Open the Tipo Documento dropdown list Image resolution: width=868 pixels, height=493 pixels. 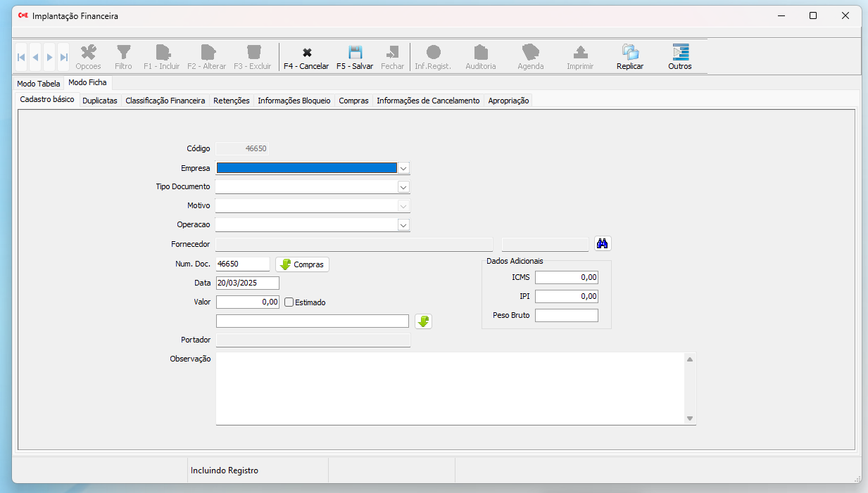403,187
